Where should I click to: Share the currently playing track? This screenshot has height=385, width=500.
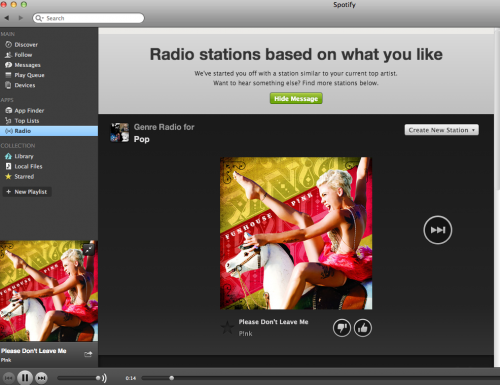[88, 354]
